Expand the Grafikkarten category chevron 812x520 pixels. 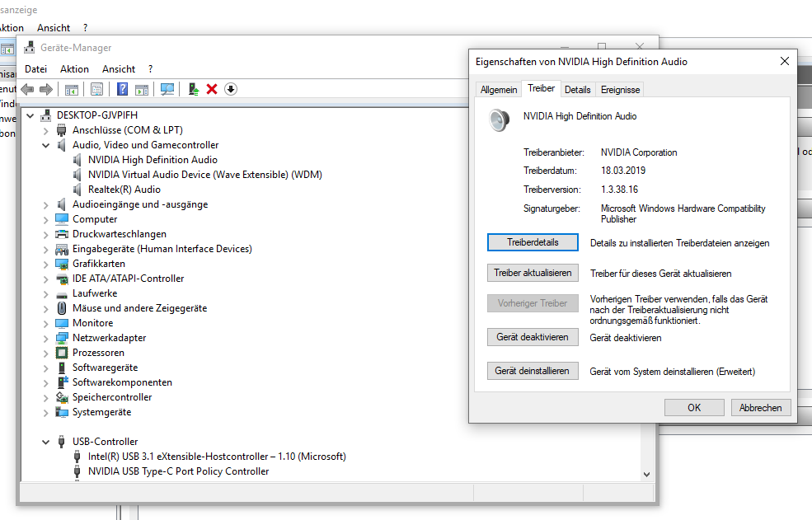(x=45, y=265)
